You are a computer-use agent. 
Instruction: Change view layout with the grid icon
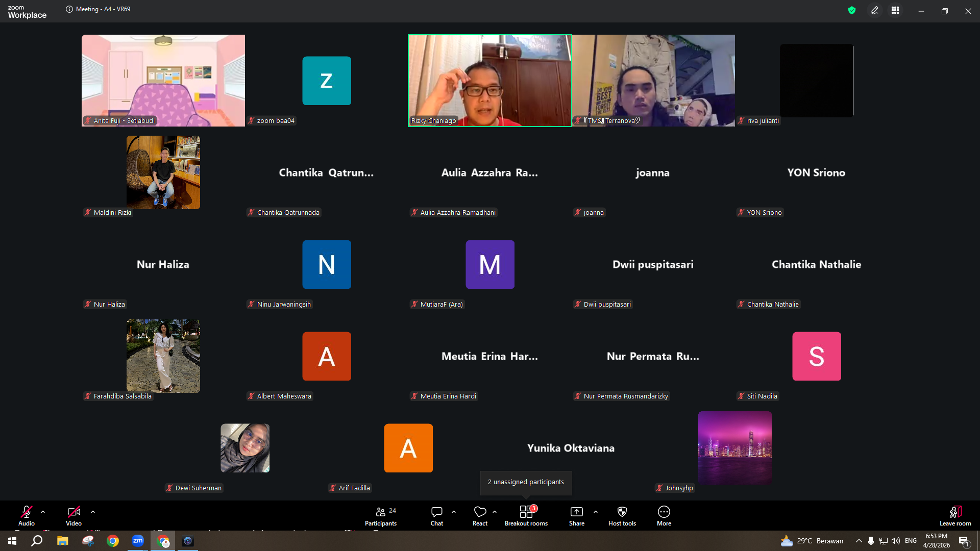click(895, 10)
